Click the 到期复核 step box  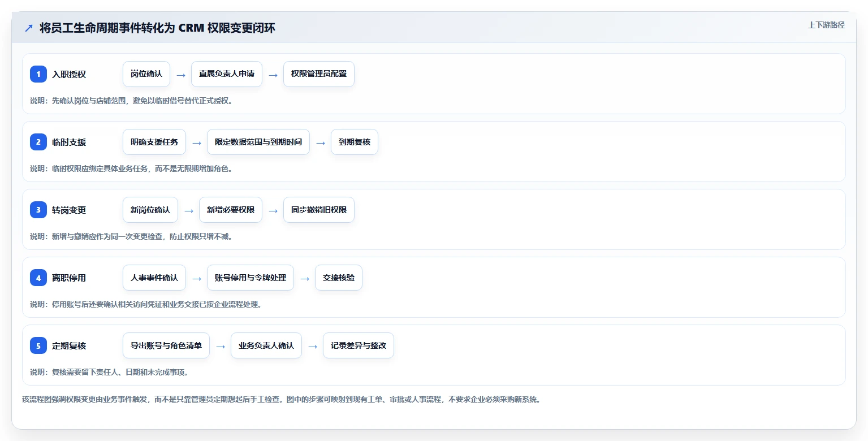tap(355, 142)
